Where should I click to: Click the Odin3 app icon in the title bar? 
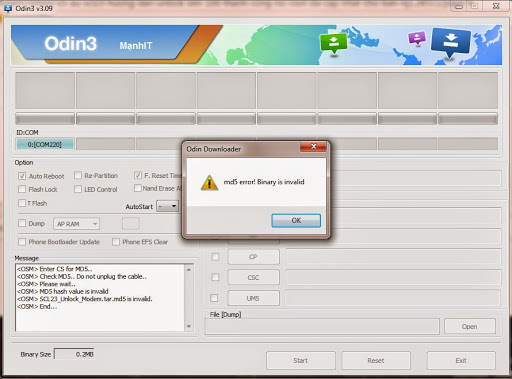point(7,8)
